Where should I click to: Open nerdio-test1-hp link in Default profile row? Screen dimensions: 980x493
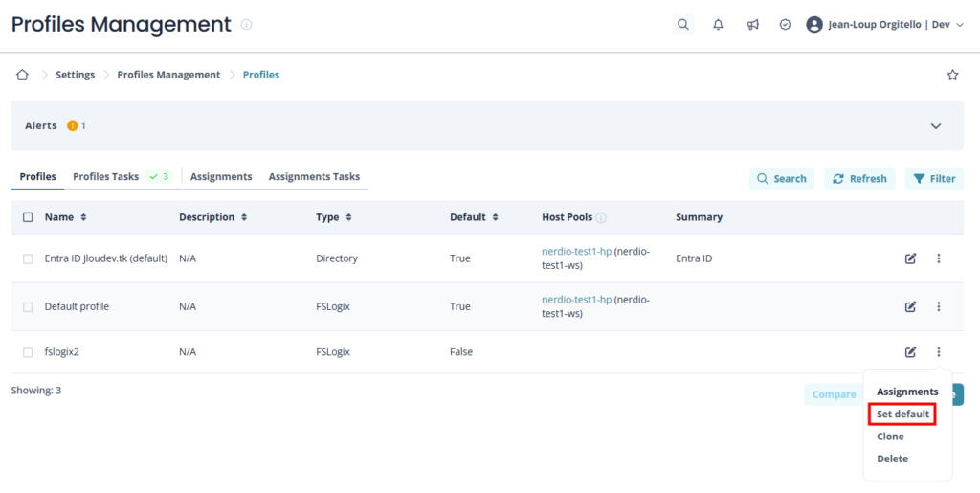pyautogui.click(x=576, y=300)
